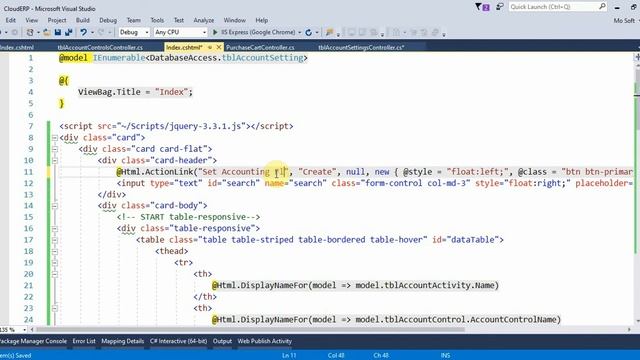Open the Build menu
Viewport: 640px width, 360px height.
tap(82, 20)
